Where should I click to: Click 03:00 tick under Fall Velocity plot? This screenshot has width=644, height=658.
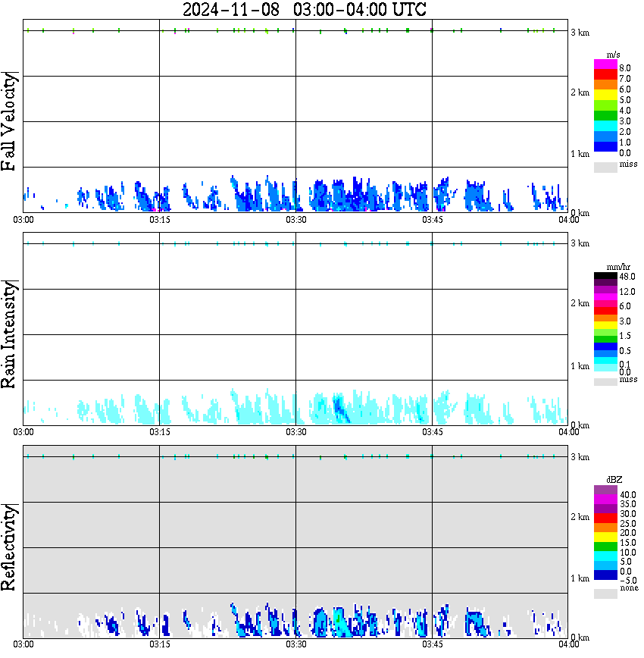click(23, 220)
